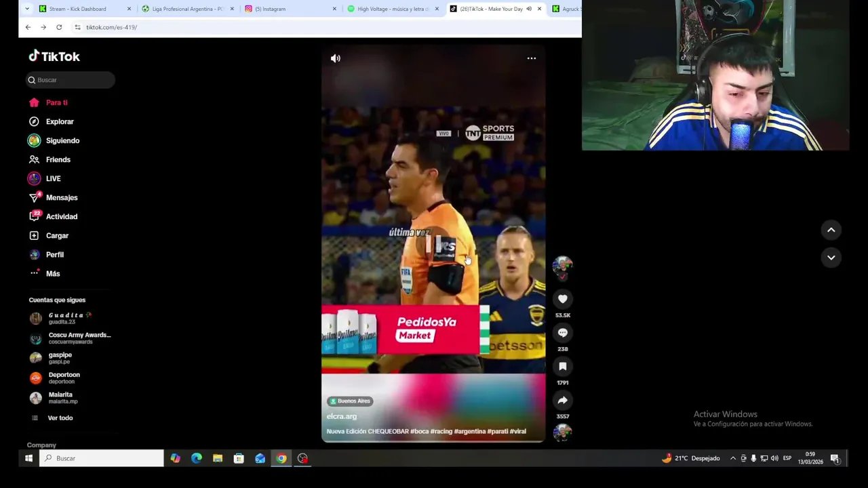The height and width of the screenshot is (488, 868).
Task: Open LIVE section
Action: 53,178
